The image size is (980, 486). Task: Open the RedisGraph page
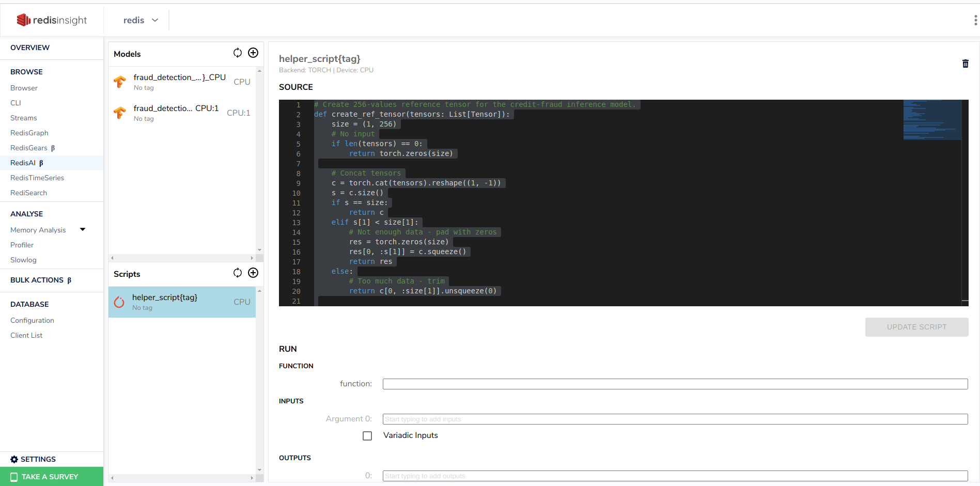pyautogui.click(x=29, y=133)
